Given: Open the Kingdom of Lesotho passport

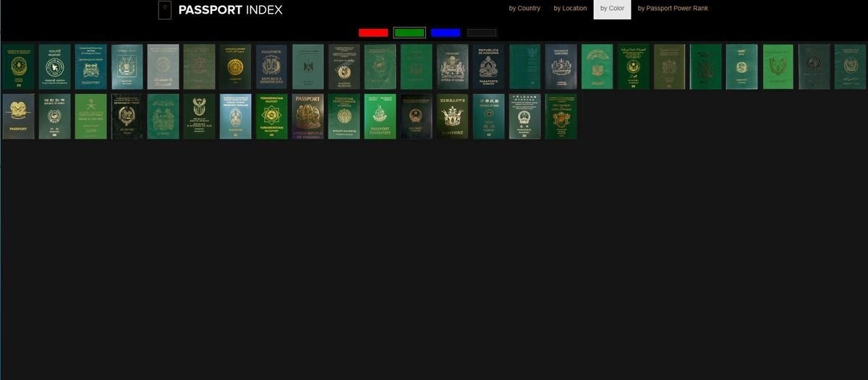Looking at the screenshot, I should pos(561,66).
